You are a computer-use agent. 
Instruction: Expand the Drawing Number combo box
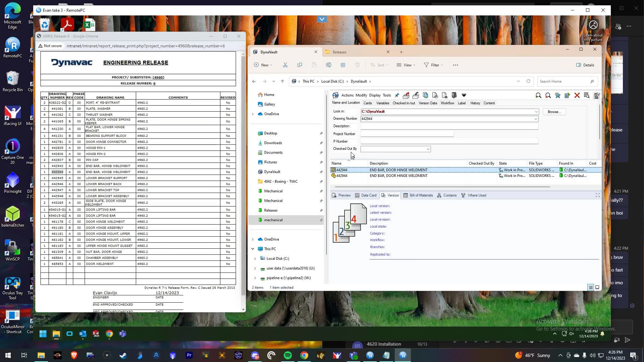536,119
